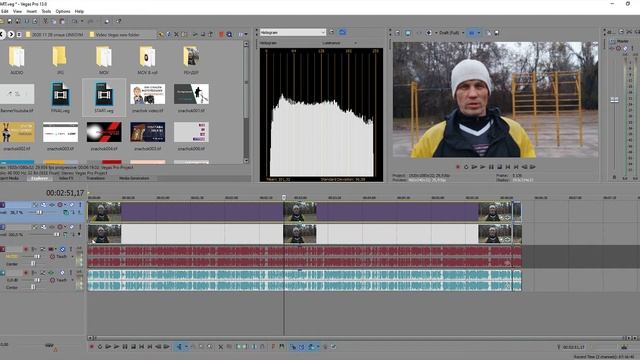Select the START.veg project thumbnail
Viewport: 640px width, 360px height.
click(x=104, y=97)
